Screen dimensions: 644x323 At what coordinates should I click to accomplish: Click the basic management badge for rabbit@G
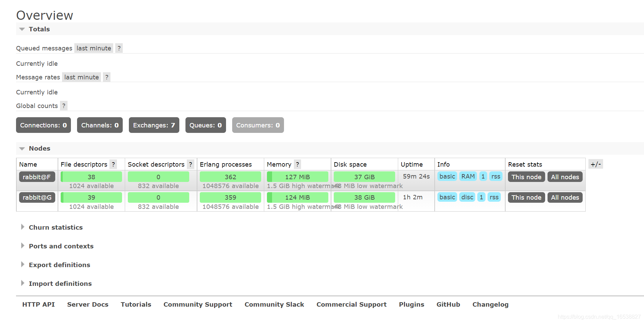coord(447,197)
